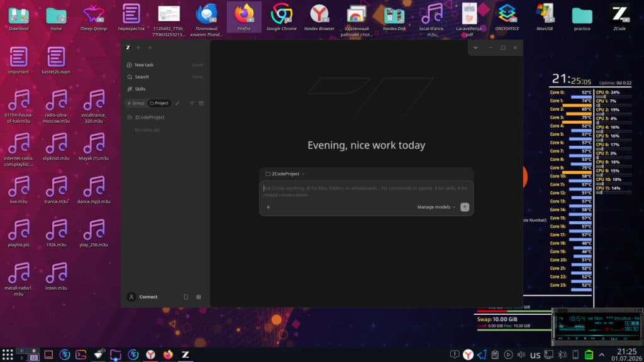Click the audio player widget at bottom right
The image size is (644, 362).
[597, 327]
